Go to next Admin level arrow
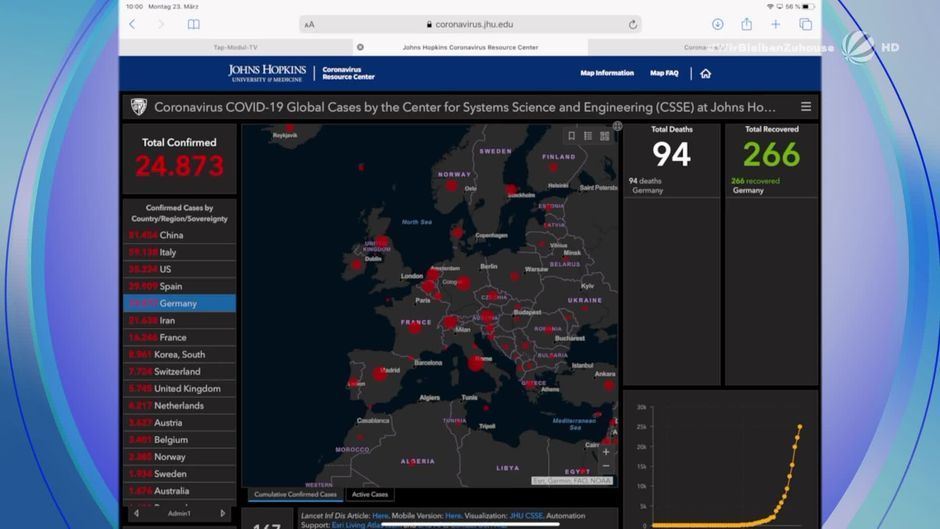940x529 pixels. [222, 513]
